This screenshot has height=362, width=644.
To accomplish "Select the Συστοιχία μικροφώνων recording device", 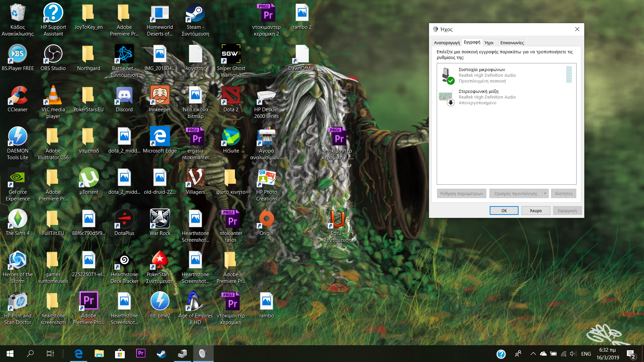I will tap(506, 75).
